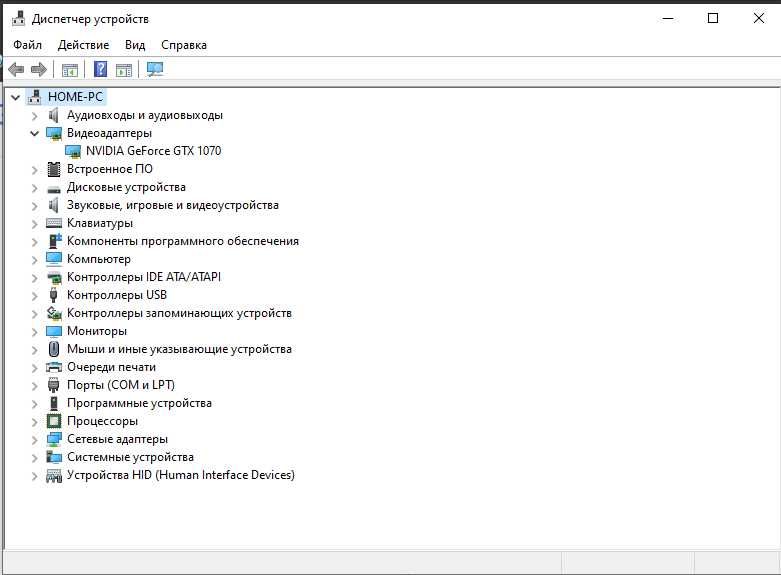Screen dimensions: 781x575
Task: Click the Мониторы display icon
Action: click(54, 331)
